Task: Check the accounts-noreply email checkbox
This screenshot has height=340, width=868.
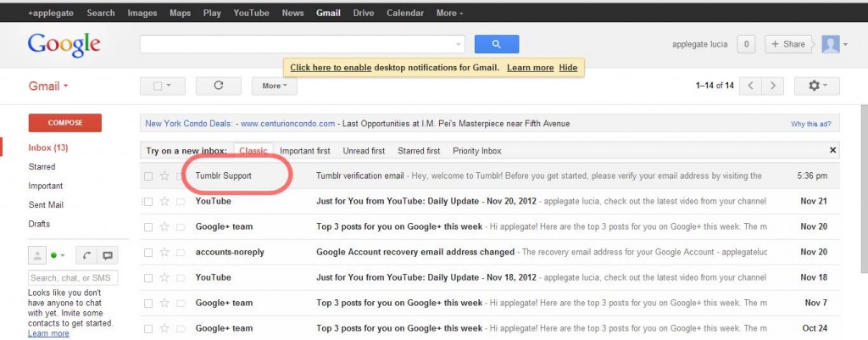Action: (147, 253)
